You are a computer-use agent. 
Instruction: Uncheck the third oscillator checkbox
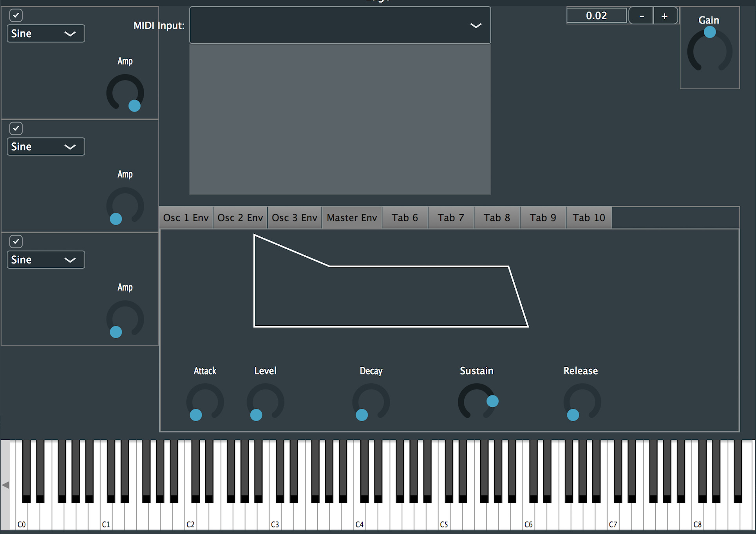point(16,242)
